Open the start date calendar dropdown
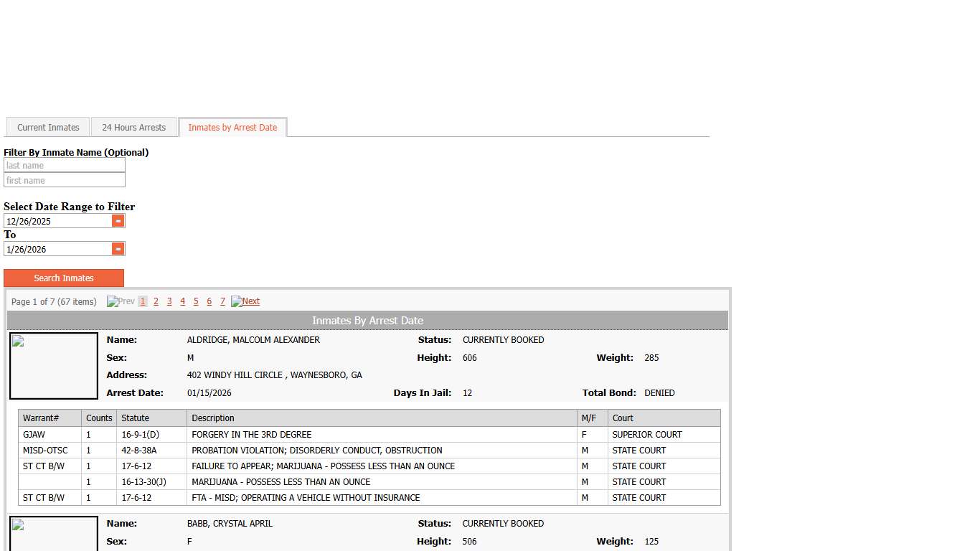The height and width of the screenshot is (551, 980). (x=118, y=221)
